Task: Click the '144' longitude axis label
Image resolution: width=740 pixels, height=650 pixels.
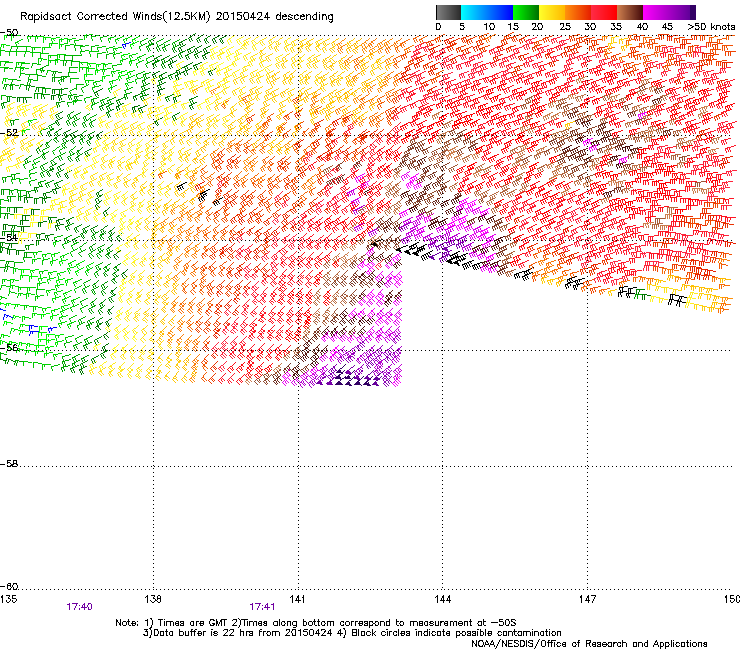Action: (x=442, y=599)
